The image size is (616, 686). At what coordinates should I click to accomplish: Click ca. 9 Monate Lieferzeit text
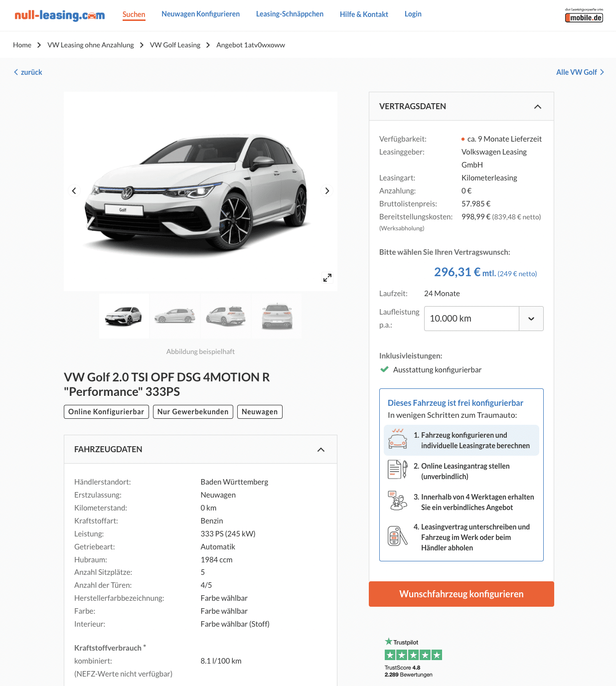[x=504, y=139]
